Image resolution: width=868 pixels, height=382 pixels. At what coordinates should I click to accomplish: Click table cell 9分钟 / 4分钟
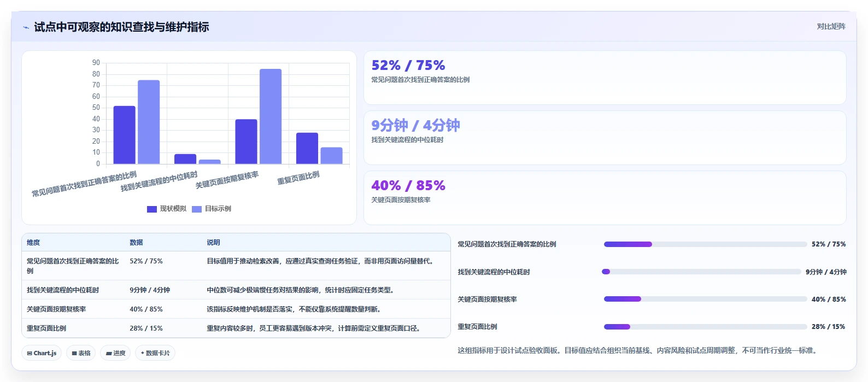150,290
